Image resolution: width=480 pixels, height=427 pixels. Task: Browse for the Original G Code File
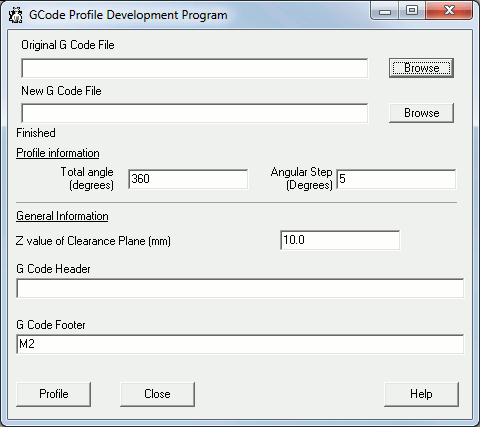421,68
